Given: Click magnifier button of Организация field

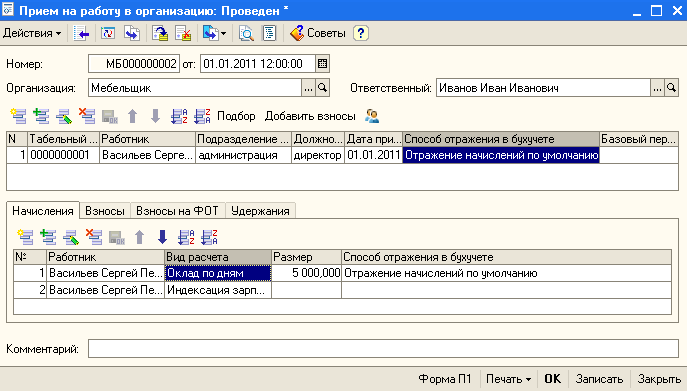Looking at the screenshot, I should pyautogui.click(x=322, y=88).
